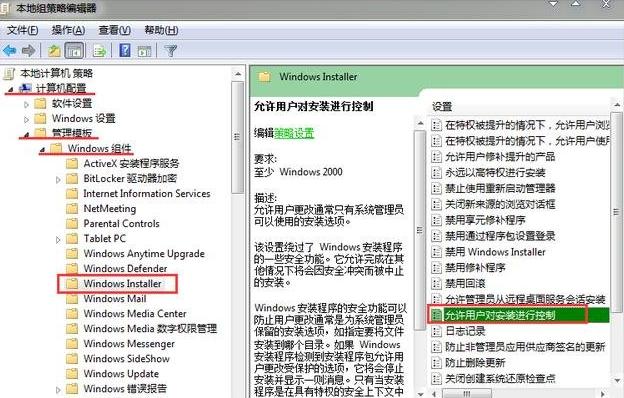The width and height of the screenshot is (624, 398).
Task: Open the 操作(A) menu
Action: click(68, 30)
